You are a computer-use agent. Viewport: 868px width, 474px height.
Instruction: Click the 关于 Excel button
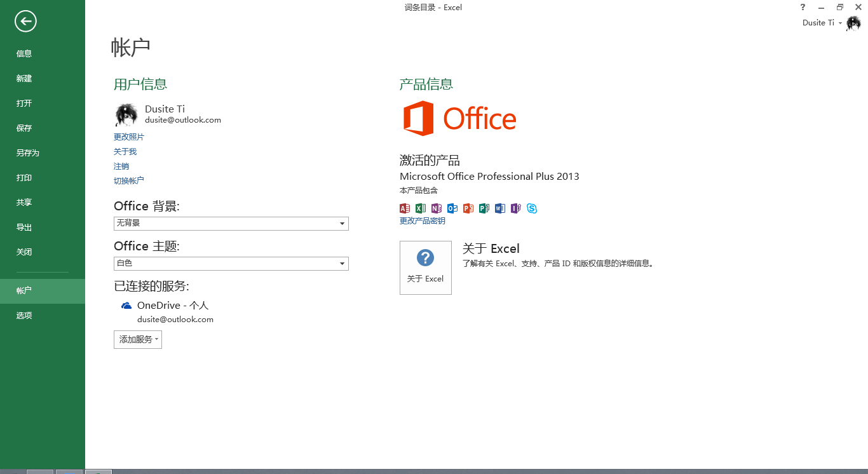[x=426, y=267]
